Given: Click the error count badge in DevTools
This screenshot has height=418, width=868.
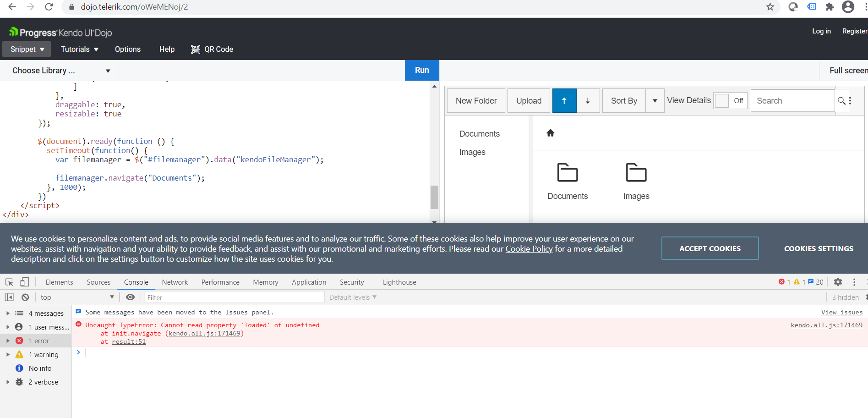Looking at the screenshot, I should [784, 282].
